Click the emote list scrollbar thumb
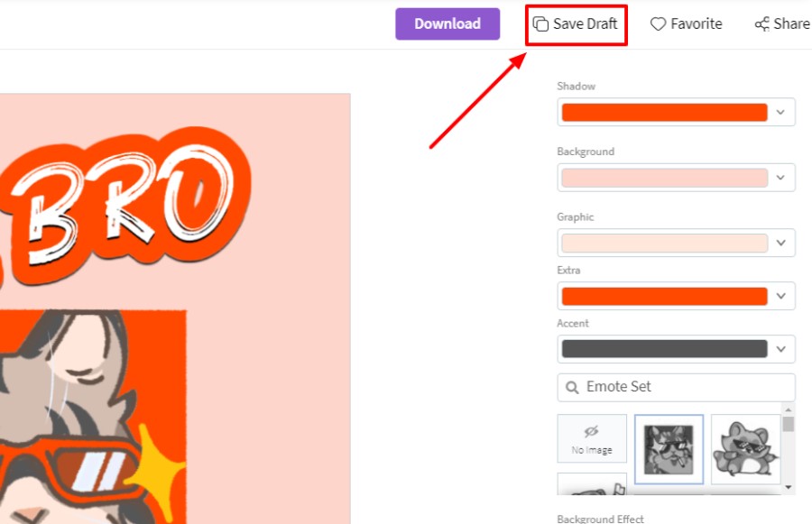 tap(789, 424)
